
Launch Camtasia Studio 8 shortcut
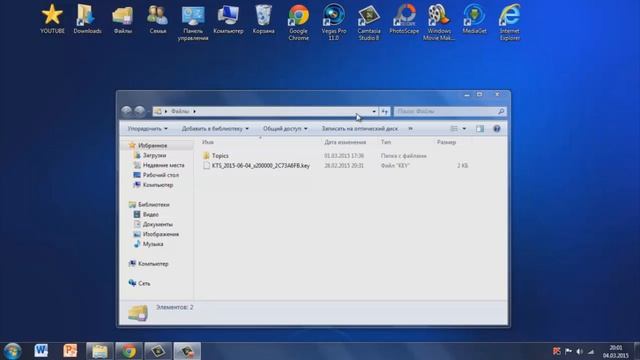369,22
